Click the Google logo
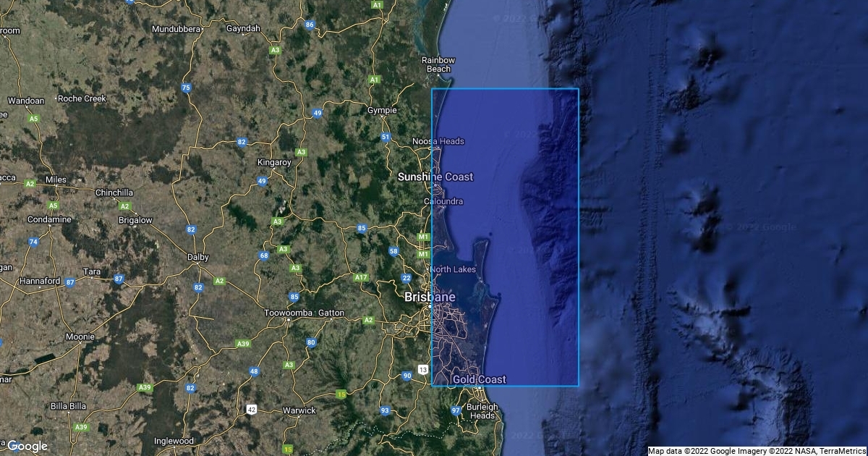 27,446
